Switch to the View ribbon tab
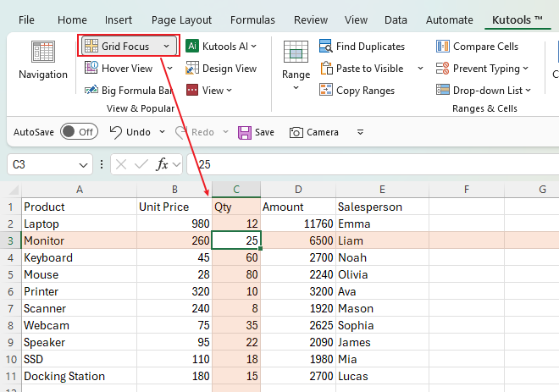559x392 pixels. pyautogui.click(x=356, y=20)
